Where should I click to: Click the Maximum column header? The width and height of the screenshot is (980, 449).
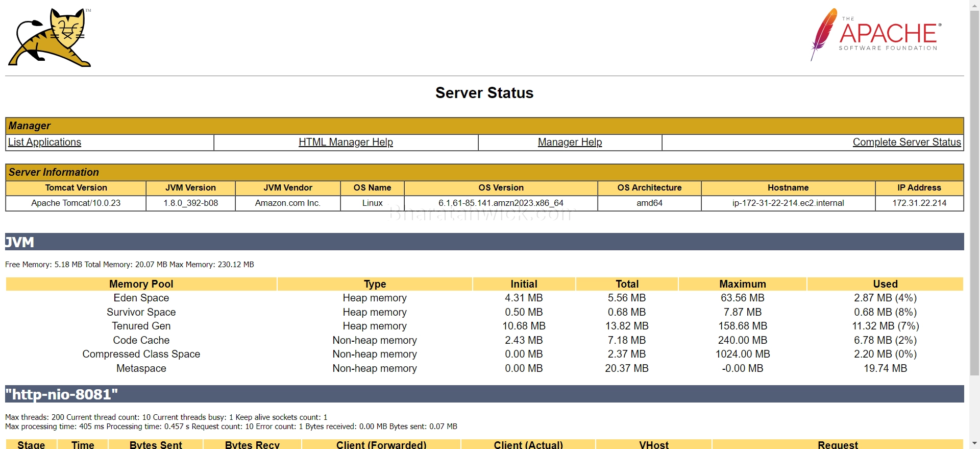(x=743, y=284)
